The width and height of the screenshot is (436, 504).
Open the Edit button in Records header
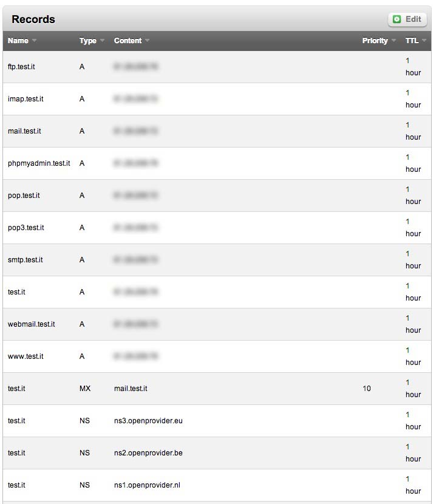[407, 19]
